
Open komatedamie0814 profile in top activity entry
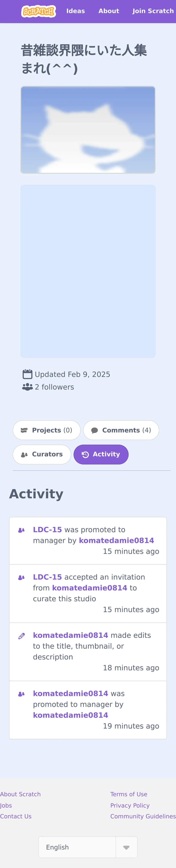pos(116,540)
